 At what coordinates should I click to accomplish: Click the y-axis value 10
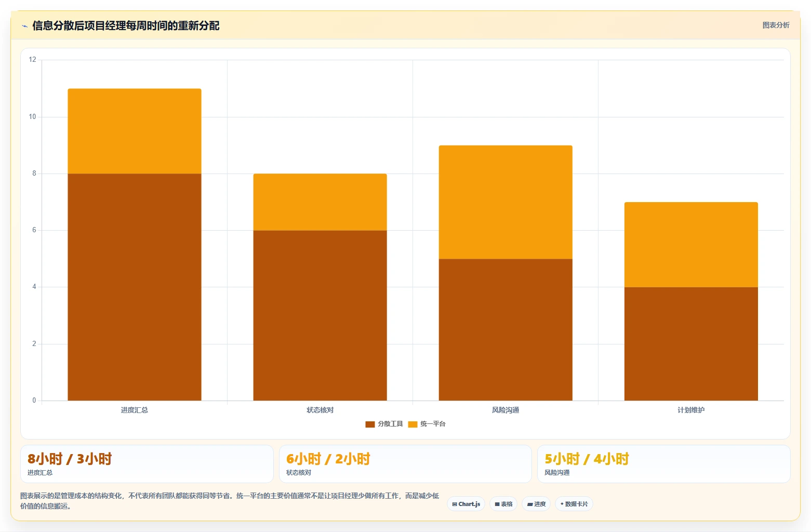33,117
